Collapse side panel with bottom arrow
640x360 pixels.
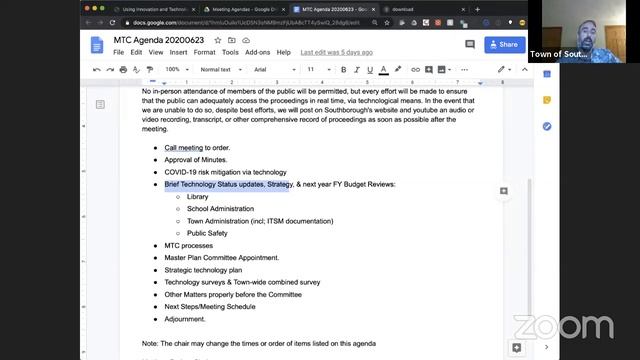coord(547,347)
